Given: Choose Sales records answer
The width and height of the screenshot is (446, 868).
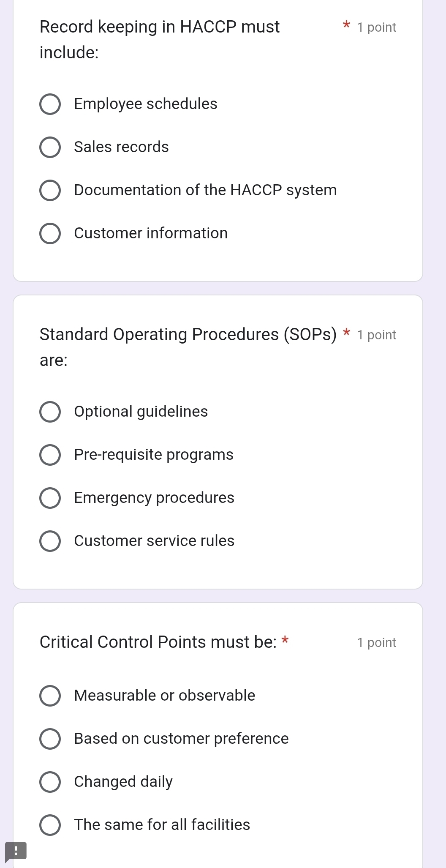Looking at the screenshot, I should (50, 147).
